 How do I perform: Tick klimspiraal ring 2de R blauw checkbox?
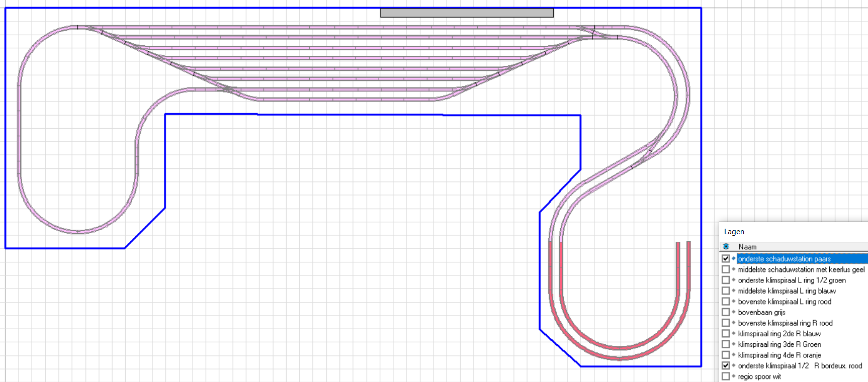pyautogui.click(x=726, y=334)
